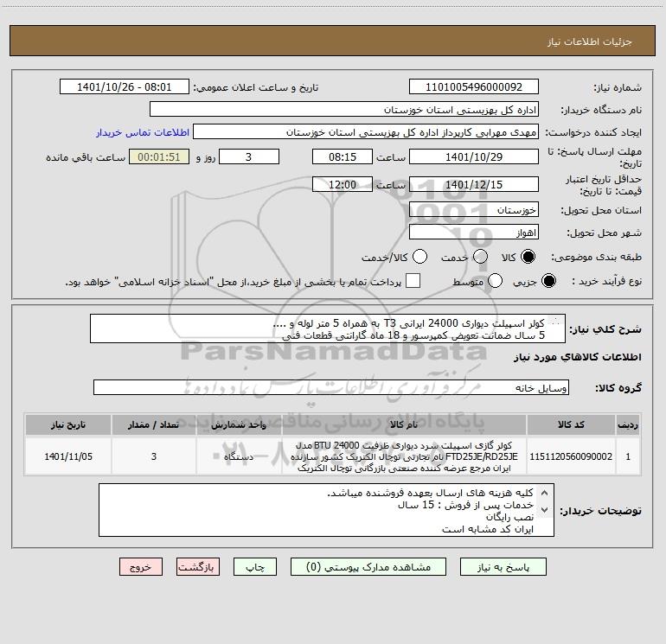The width and height of the screenshot is (666, 644).
Task: Click the ردیف column header
Action: tap(628, 425)
